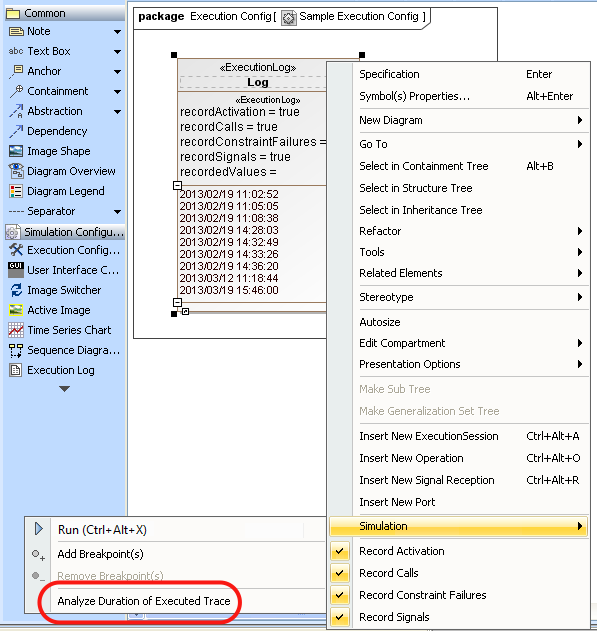The height and width of the screenshot is (631, 597).
Task: Open Specification from the context menu
Action: click(x=459, y=74)
